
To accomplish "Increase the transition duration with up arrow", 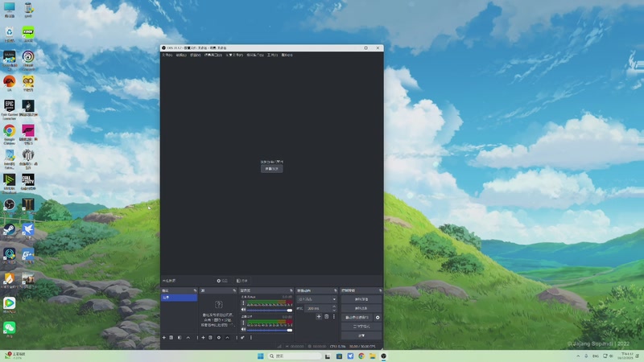I will point(334,306).
